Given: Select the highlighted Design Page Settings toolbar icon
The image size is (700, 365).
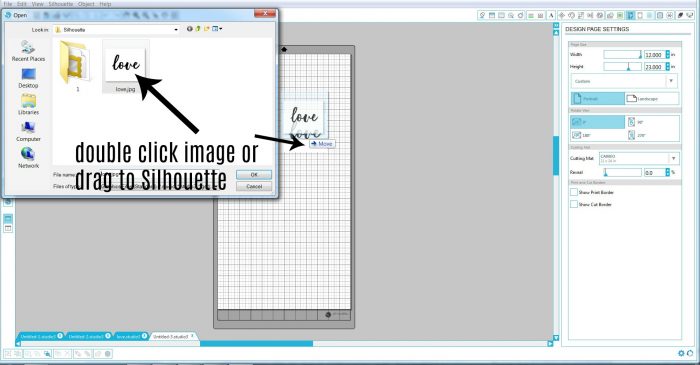Looking at the screenshot, I should click(x=630, y=15).
